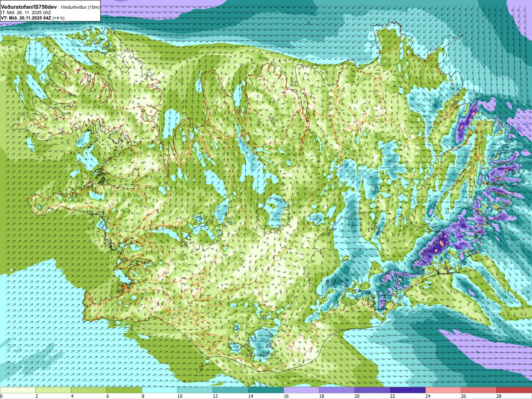The height and width of the screenshot is (399, 532).
Task: Click the 0–2 pale yellow legend swatch
Action: click(x=18, y=390)
